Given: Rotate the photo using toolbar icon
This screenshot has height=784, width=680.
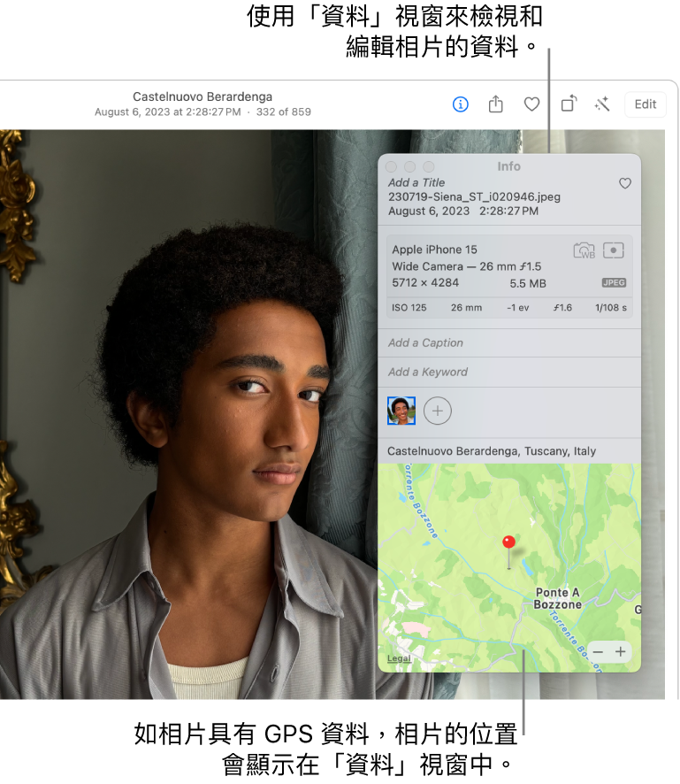Looking at the screenshot, I should (569, 104).
